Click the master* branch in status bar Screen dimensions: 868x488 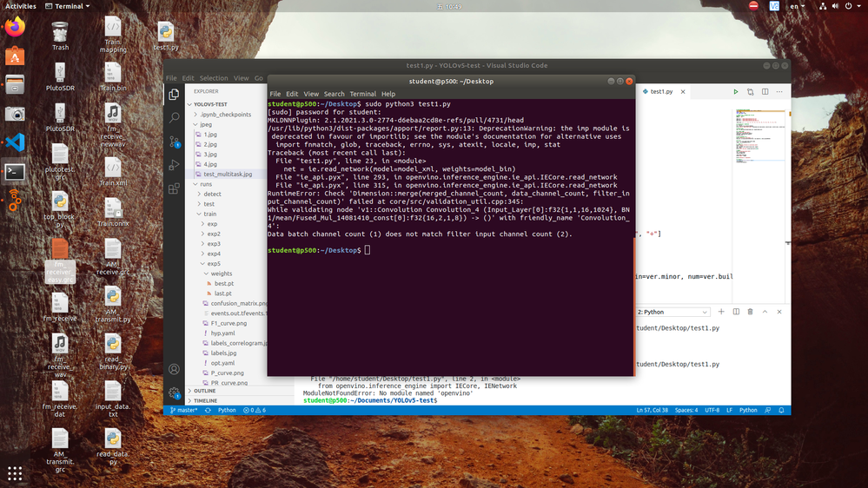point(184,411)
